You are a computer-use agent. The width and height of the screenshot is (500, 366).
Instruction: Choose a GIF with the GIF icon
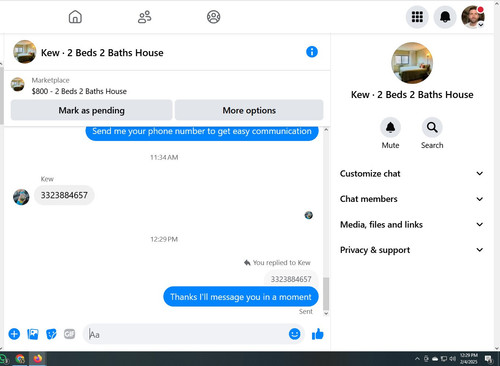click(x=69, y=334)
